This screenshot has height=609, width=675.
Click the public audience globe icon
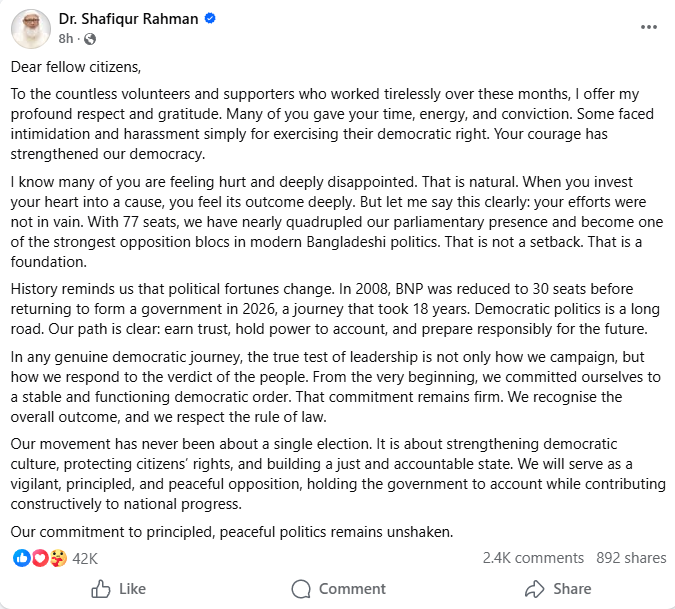pos(91,38)
